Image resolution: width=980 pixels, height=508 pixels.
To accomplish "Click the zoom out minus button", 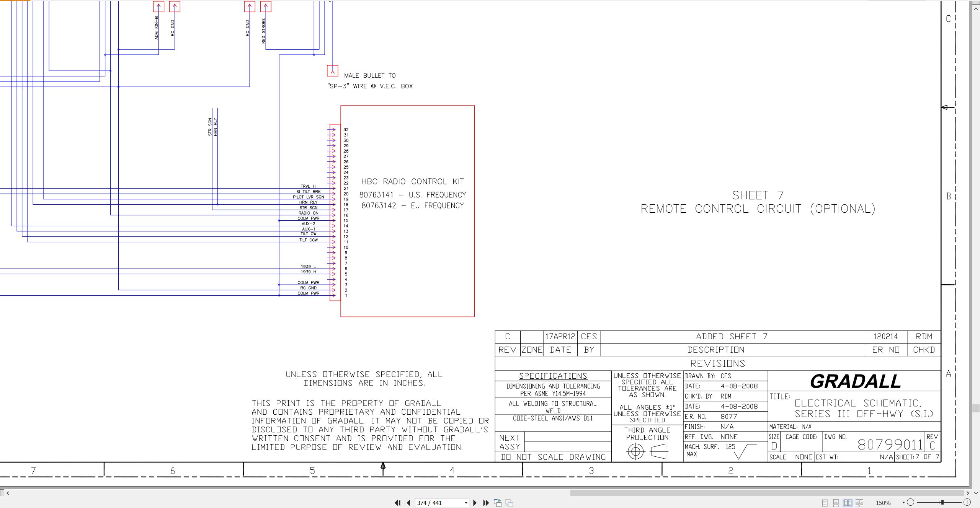I will 911,502.
